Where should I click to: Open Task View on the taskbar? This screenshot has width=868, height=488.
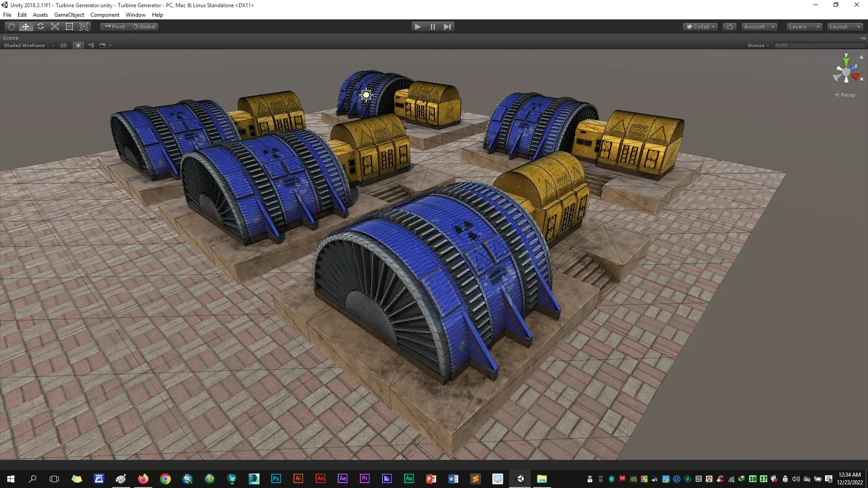click(54, 479)
